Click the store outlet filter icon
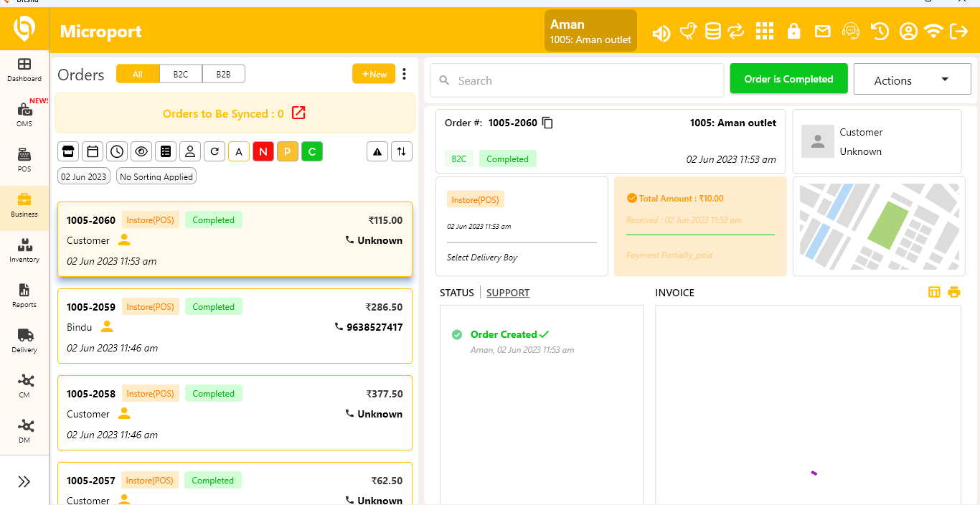 (68, 151)
